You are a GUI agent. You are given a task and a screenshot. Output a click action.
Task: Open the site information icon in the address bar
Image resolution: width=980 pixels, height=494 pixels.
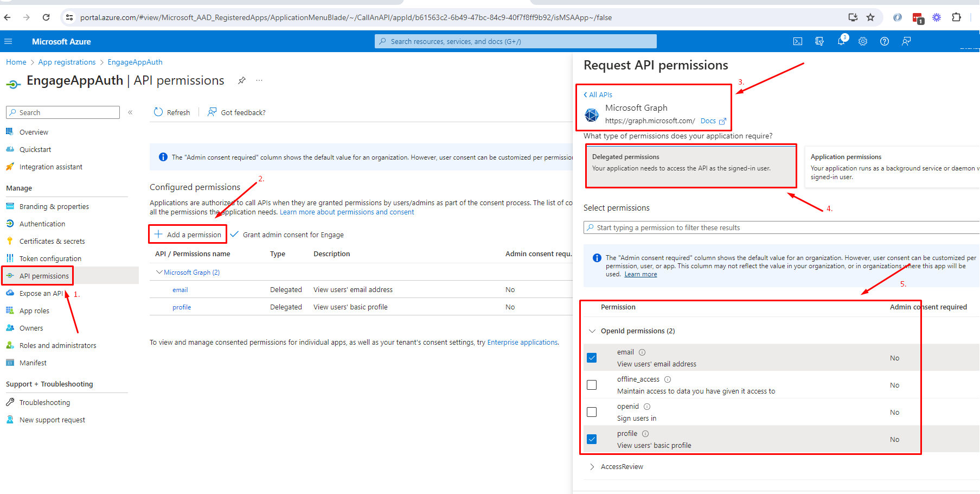(x=69, y=17)
